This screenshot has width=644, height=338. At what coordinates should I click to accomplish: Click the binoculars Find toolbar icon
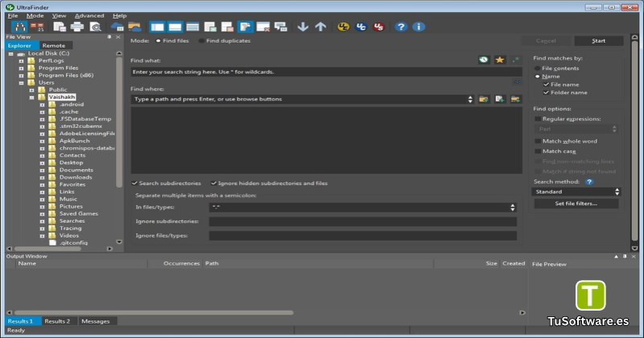[x=19, y=27]
